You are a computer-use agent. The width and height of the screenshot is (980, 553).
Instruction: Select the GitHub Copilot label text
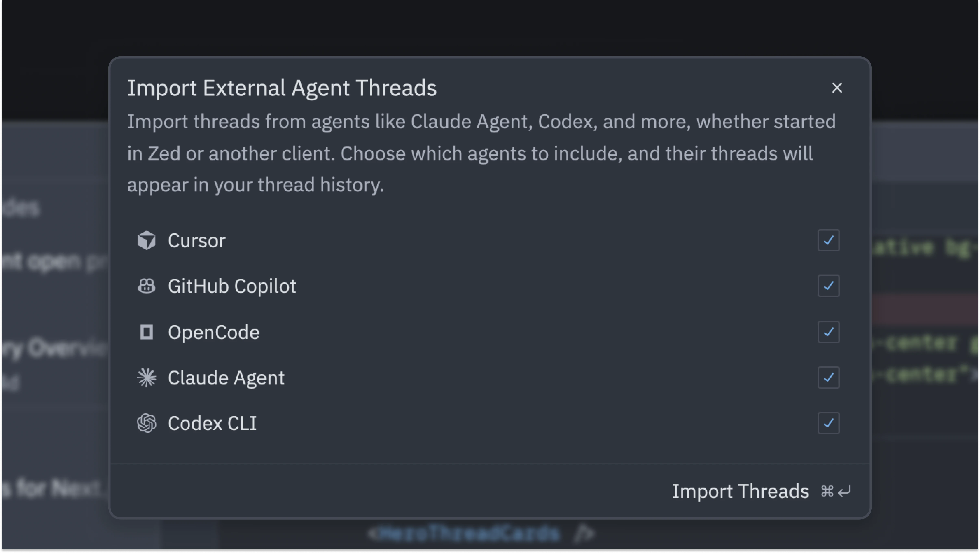[232, 286]
